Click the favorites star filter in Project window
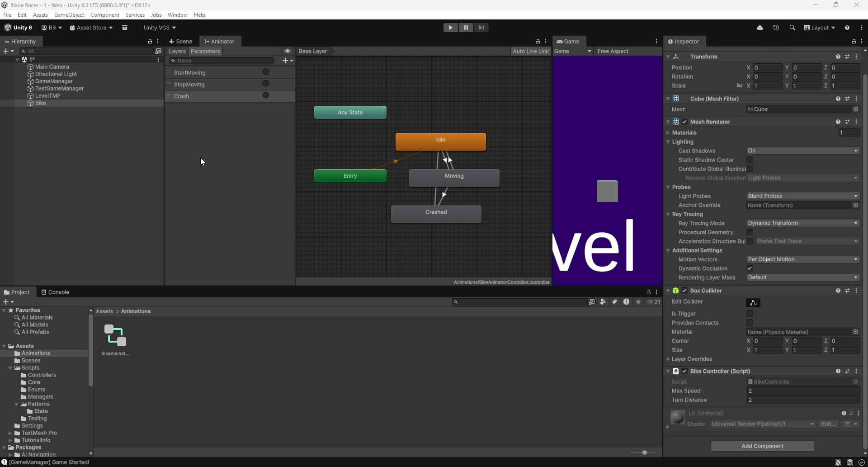This screenshot has width=868, height=467. point(638,302)
